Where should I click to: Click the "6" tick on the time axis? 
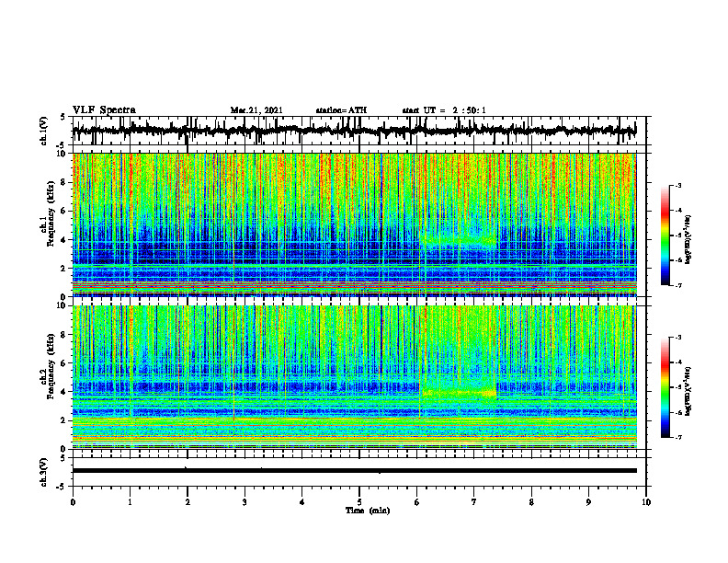pos(417,502)
